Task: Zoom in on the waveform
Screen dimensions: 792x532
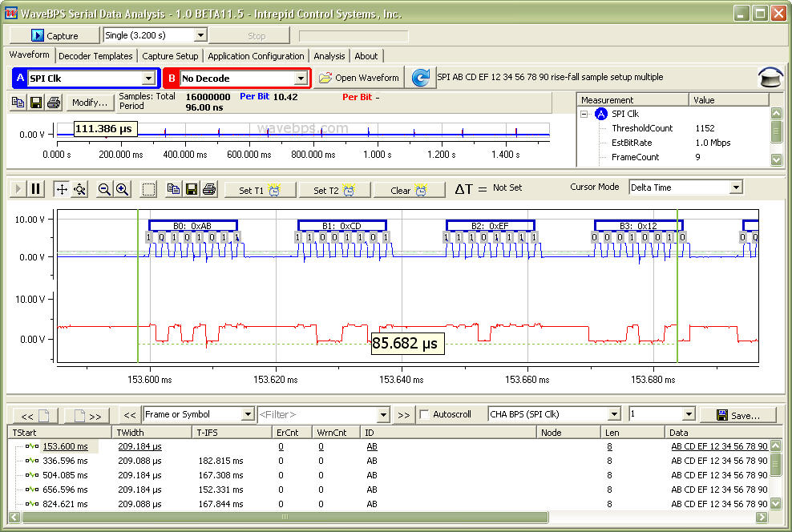Action: 122,189
